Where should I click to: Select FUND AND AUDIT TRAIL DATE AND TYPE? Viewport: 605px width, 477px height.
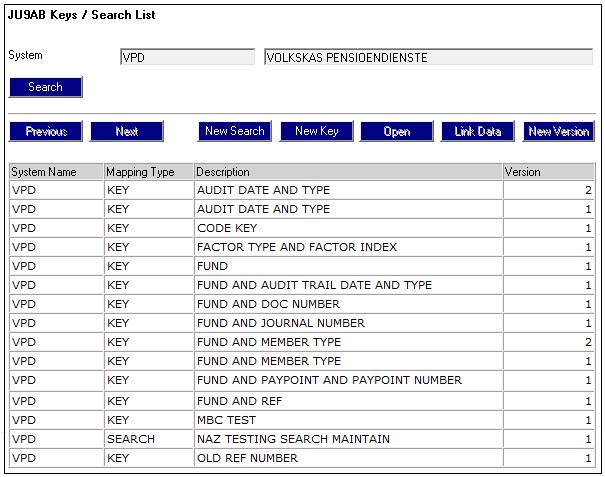click(x=302, y=285)
